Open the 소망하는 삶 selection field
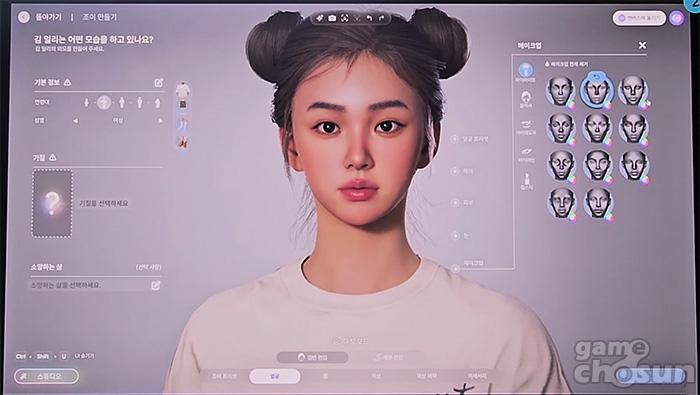 95,285
